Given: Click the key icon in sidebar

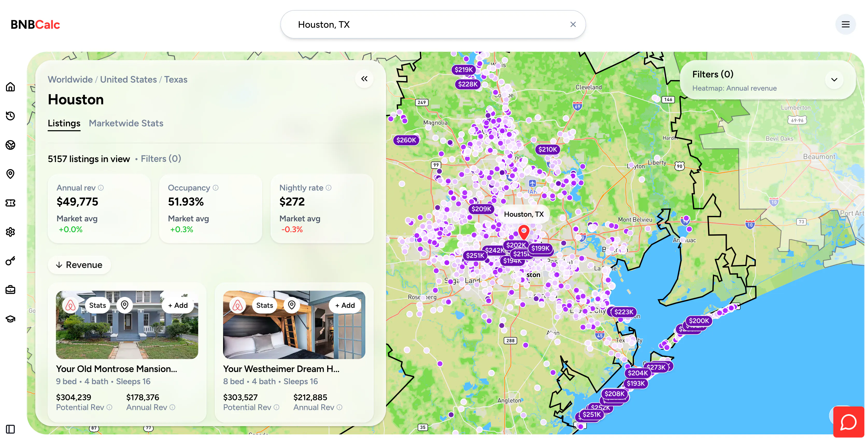Looking at the screenshot, I should (10, 261).
